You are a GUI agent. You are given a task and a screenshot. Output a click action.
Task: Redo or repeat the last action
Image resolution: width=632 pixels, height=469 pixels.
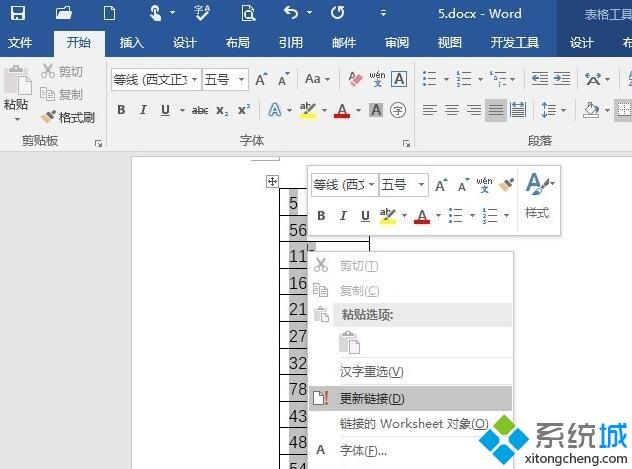click(337, 13)
